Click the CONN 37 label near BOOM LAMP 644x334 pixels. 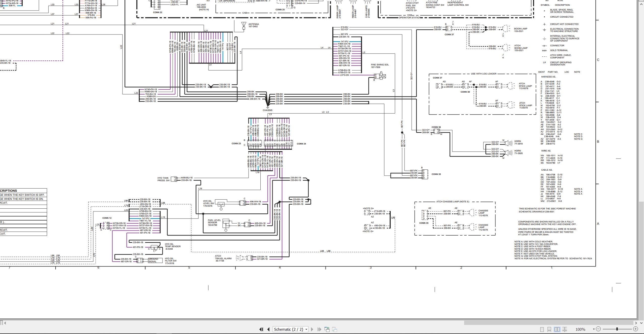(449, 34)
